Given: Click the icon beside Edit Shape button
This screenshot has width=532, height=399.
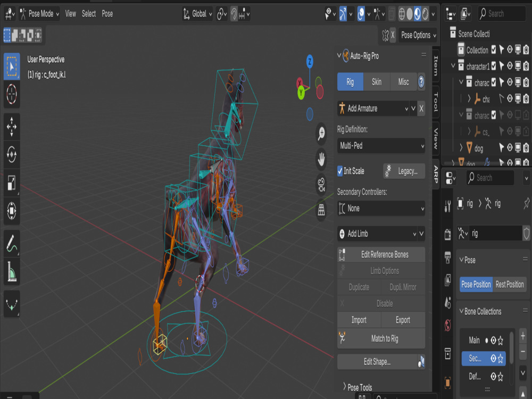Looking at the screenshot, I should pyautogui.click(x=421, y=362).
